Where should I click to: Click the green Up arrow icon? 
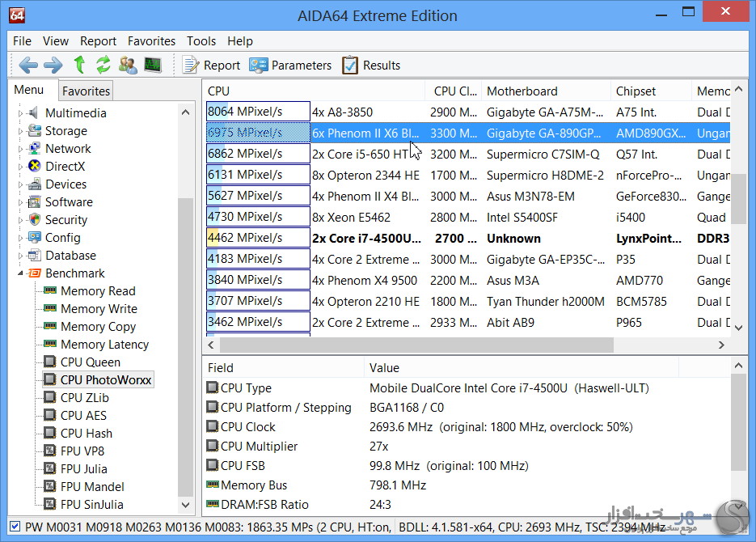(x=79, y=65)
